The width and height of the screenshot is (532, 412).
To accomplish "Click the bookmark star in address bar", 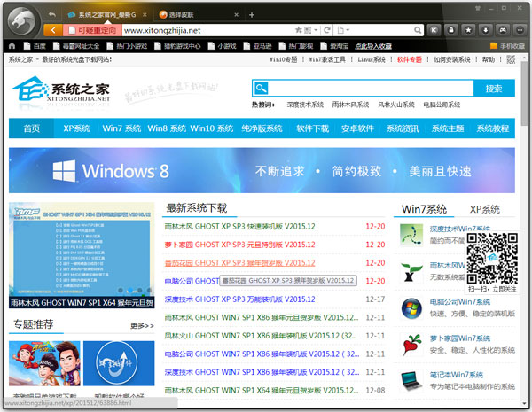I will (299, 30).
